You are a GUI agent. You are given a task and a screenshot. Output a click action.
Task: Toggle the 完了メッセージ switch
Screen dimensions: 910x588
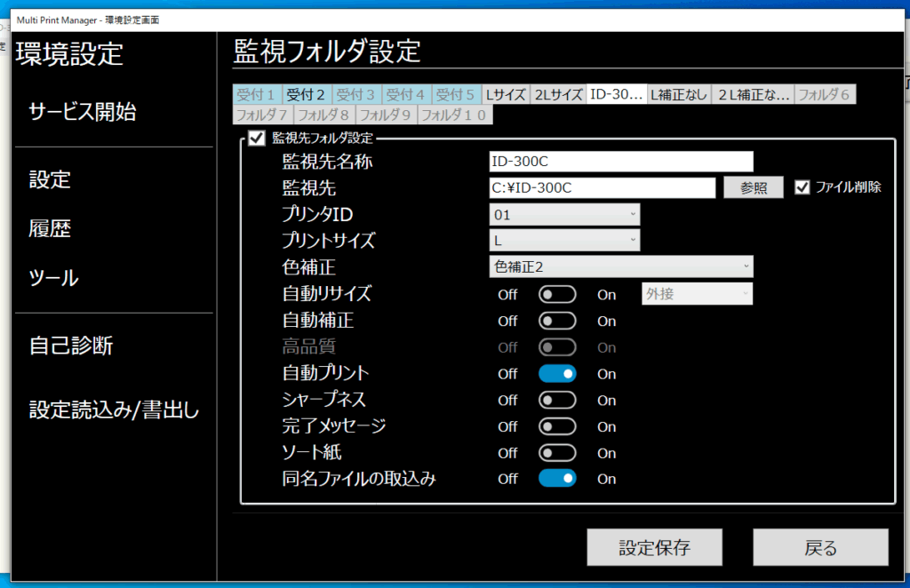557,427
